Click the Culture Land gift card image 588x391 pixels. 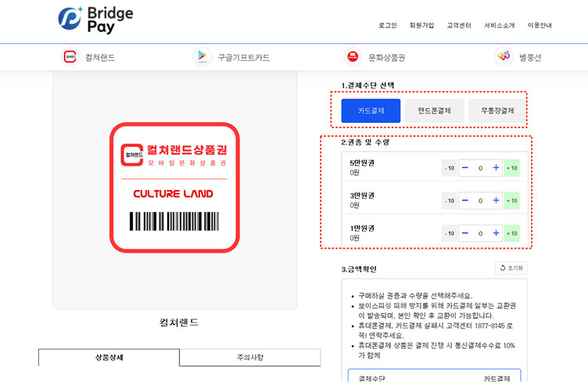pyautogui.click(x=174, y=188)
